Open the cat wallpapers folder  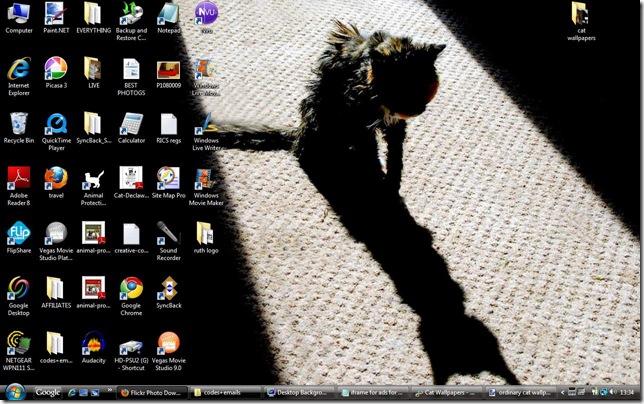coord(581,21)
